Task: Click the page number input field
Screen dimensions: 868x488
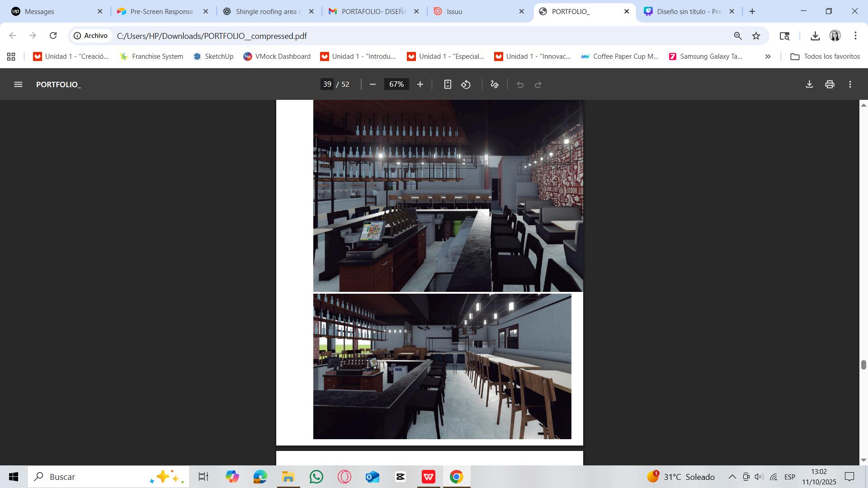Action: coord(327,84)
